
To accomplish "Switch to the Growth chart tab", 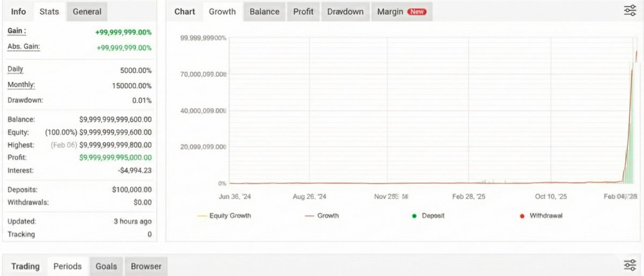I will click(x=222, y=12).
